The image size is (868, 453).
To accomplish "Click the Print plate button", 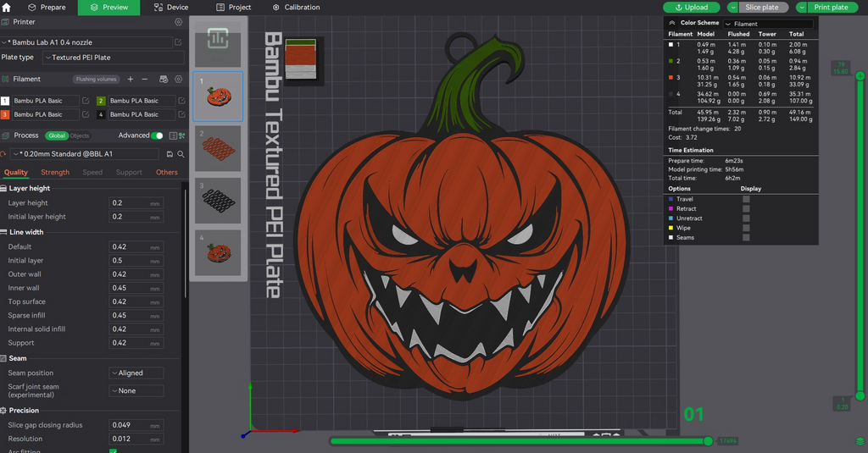I will point(833,7).
